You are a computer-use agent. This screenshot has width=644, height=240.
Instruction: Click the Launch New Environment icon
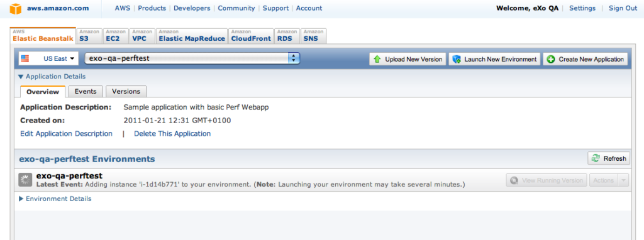[x=456, y=59]
